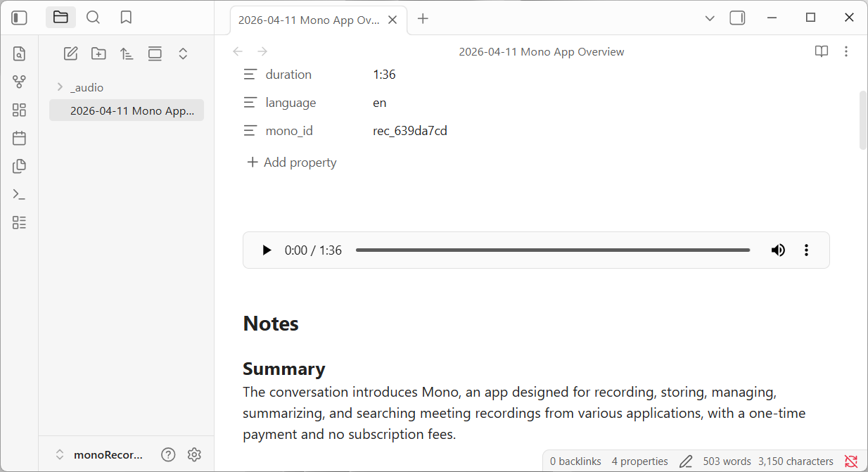Click the language property name

tap(291, 103)
